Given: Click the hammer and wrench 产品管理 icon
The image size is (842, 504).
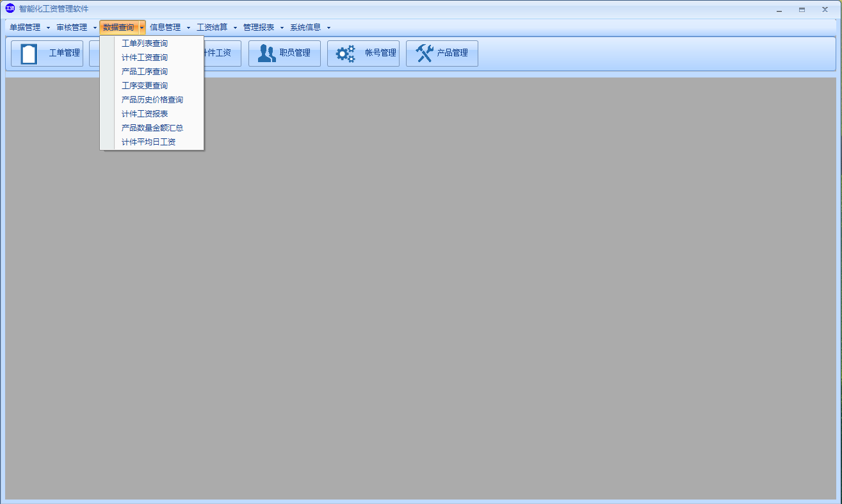Looking at the screenshot, I should coord(424,53).
